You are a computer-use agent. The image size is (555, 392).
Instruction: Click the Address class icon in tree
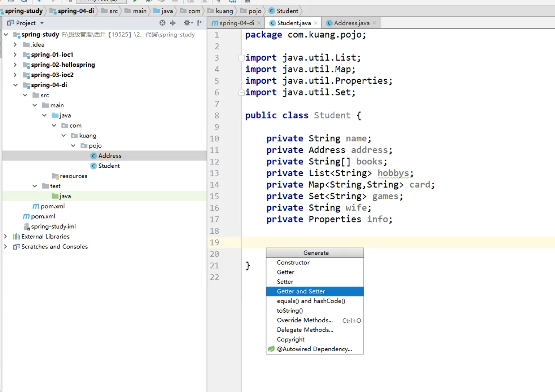93,156
